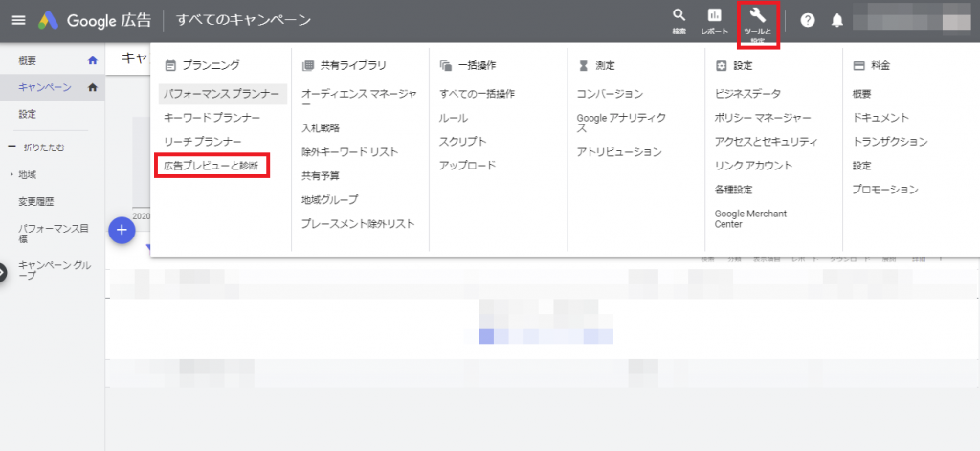Viewport: 980px width, 451px height.
Task: Open Google アナリティクス
Action: [621, 124]
